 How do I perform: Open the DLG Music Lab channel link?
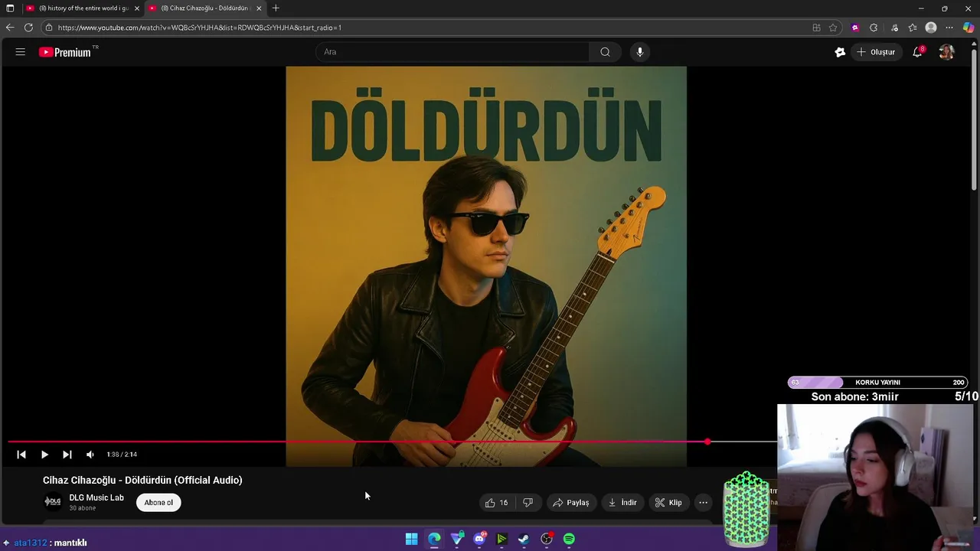coord(96,497)
